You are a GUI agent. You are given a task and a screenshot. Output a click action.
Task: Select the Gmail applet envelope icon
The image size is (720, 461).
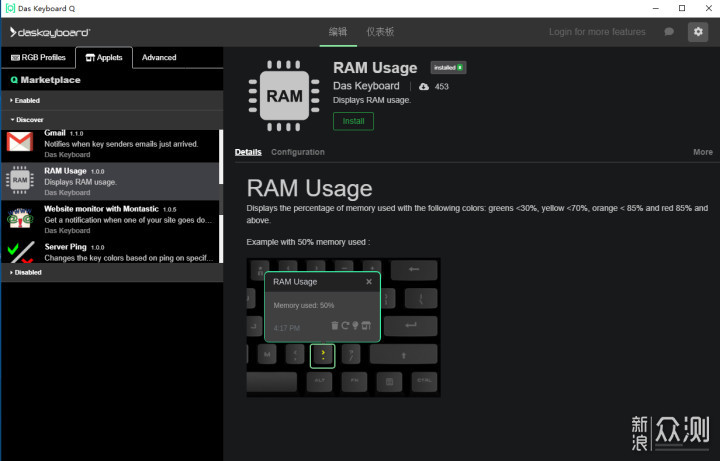(19, 144)
